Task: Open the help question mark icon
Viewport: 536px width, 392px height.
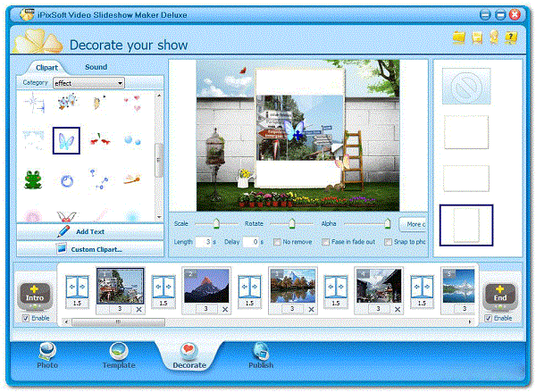Action: coord(511,37)
